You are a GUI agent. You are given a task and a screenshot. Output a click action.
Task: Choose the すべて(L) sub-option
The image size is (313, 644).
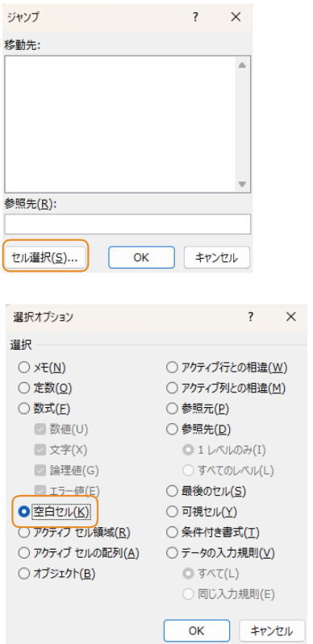point(211,574)
